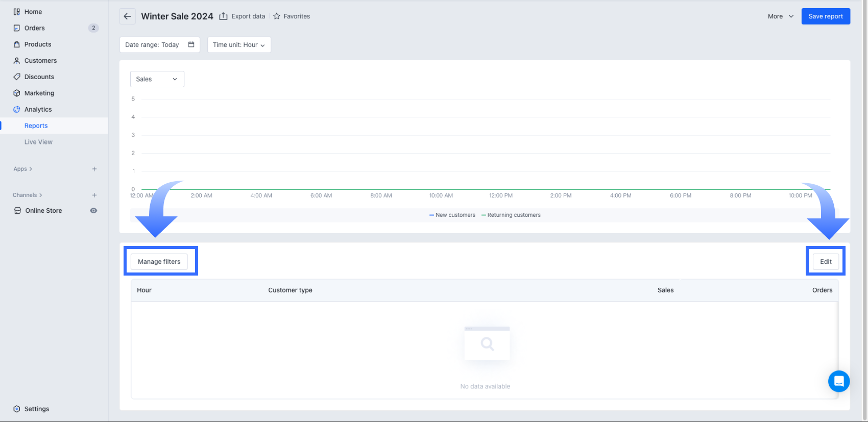
Task: Click the plus icon next to Apps
Action: tap(94, 169)
